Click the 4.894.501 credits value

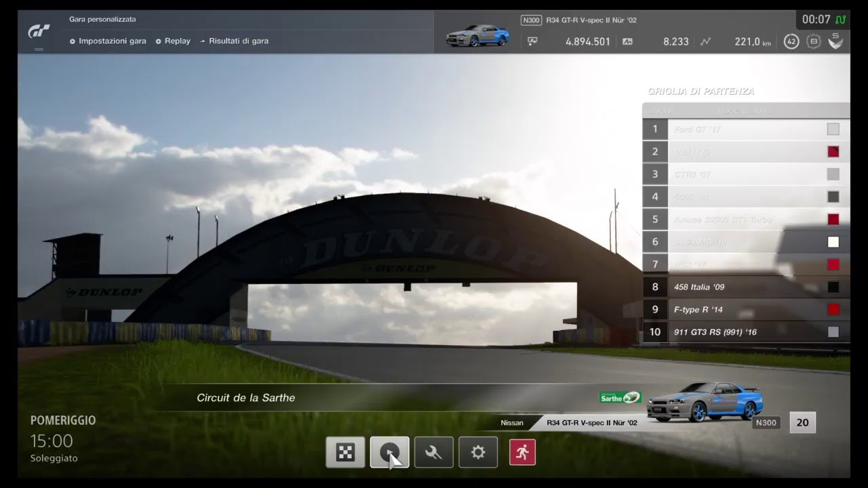tap(588, 41)
